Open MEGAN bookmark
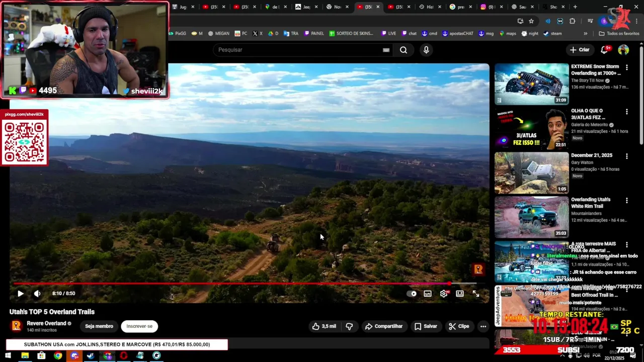This screenshot has height=362, width=644. (x=218, y=34)
